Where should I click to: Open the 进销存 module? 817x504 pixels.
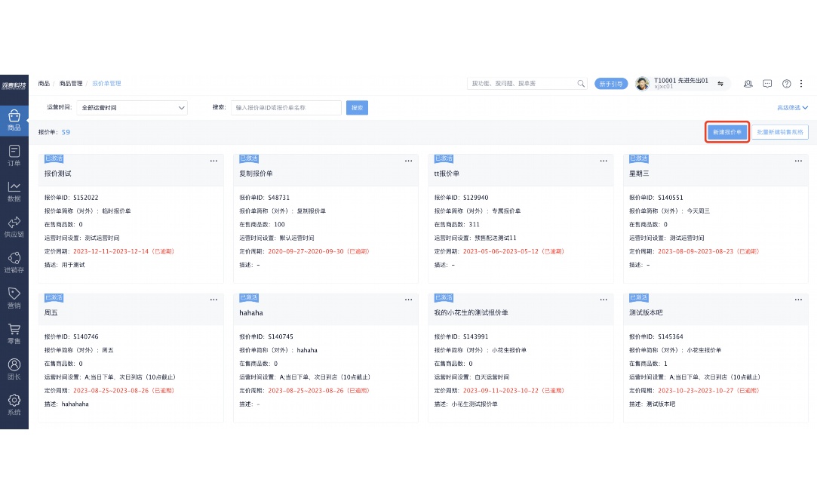tap(14, 263)
